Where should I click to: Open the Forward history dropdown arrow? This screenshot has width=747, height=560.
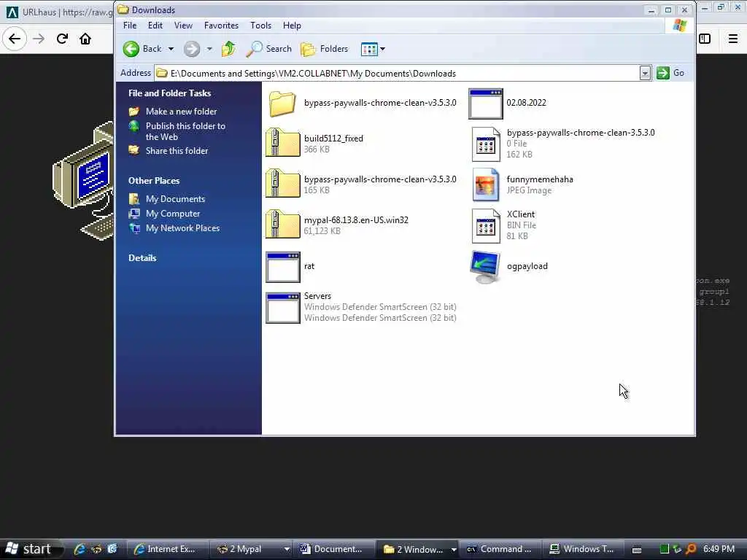tap(209, 49)
